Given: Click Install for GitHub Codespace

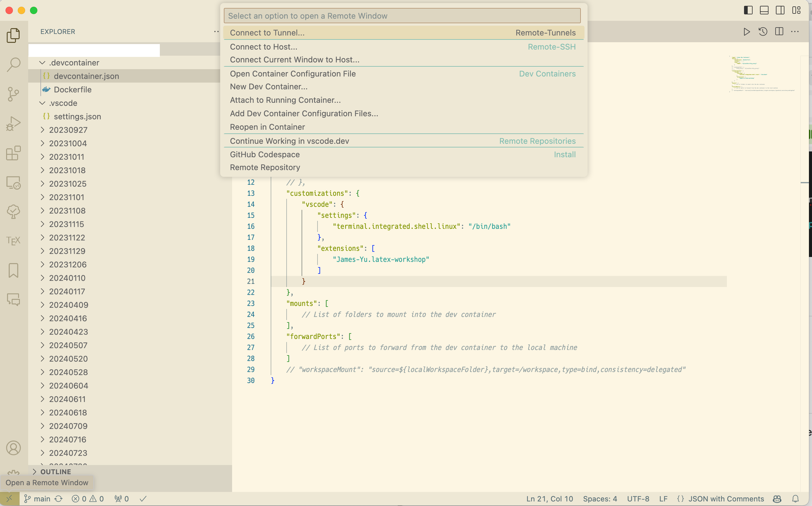Looking at the screenshot, I should (x=565, y=154).
